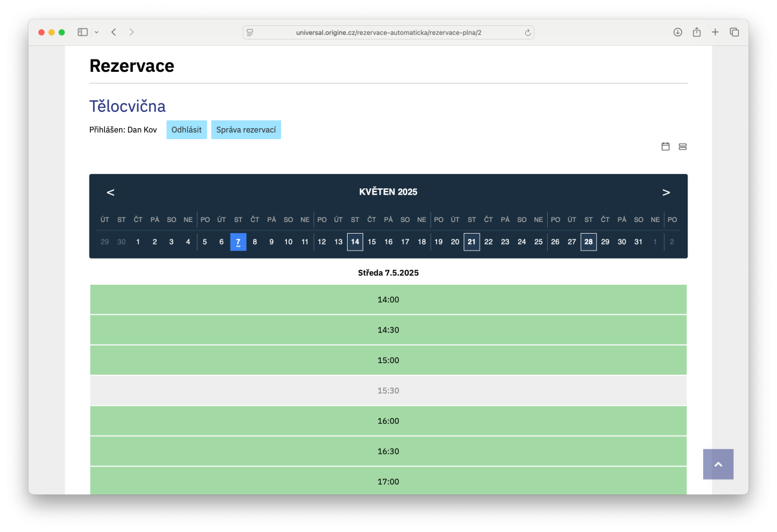The image size is (777, 532).
Task: Open Správa rezervací
Action: point(246,129)
